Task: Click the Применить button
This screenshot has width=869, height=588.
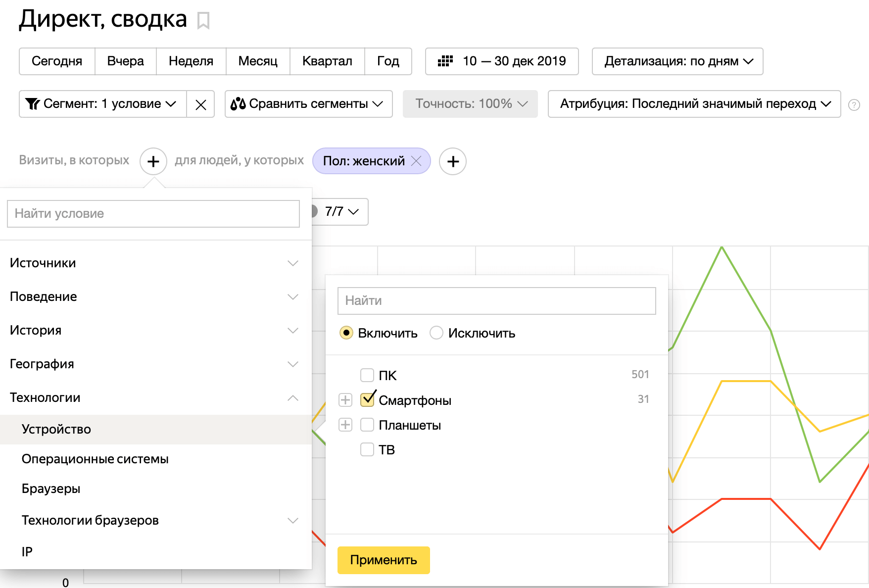Action: tap(383, 560)
